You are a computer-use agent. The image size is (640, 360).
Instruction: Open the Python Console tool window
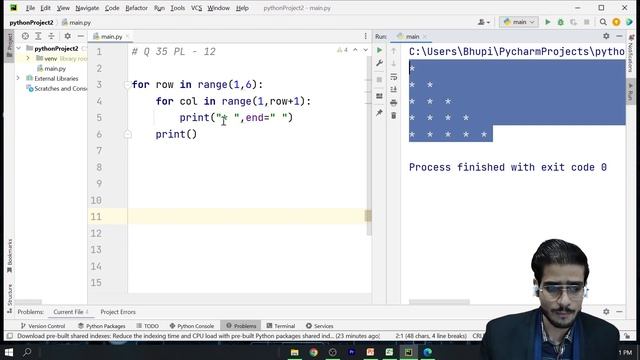(191, 326)
